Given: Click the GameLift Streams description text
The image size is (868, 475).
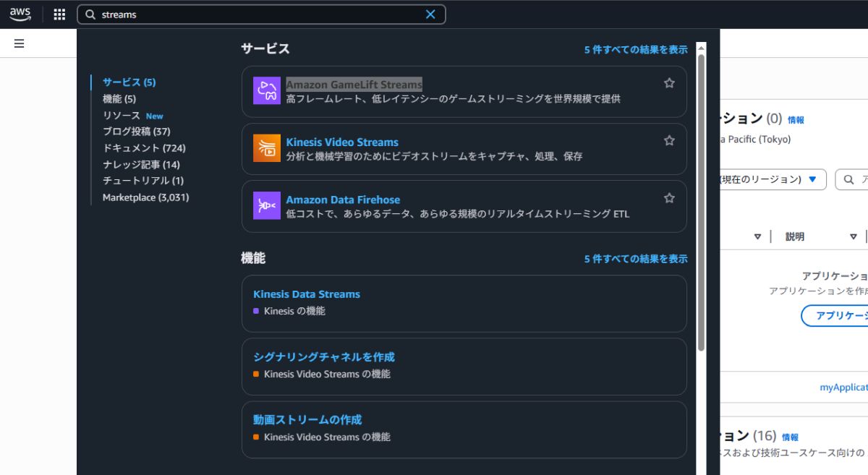Looking at the screenshot, I should (453, 98).
